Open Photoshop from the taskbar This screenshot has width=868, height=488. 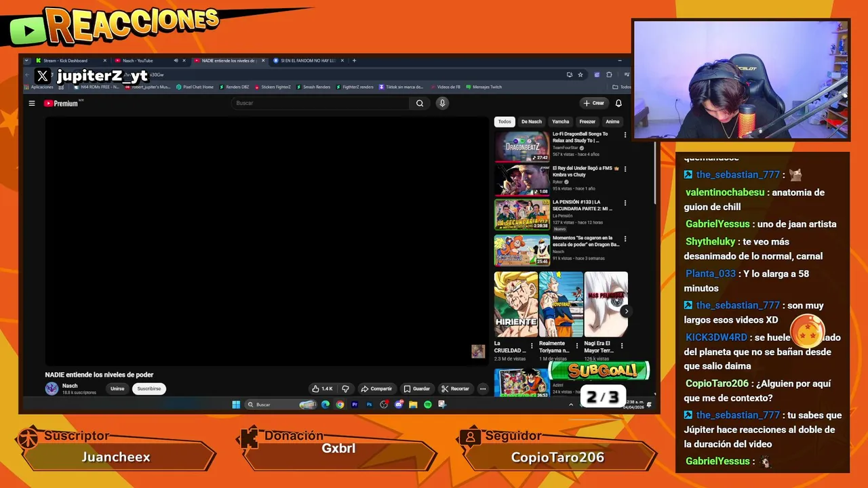tap(369, 405)
